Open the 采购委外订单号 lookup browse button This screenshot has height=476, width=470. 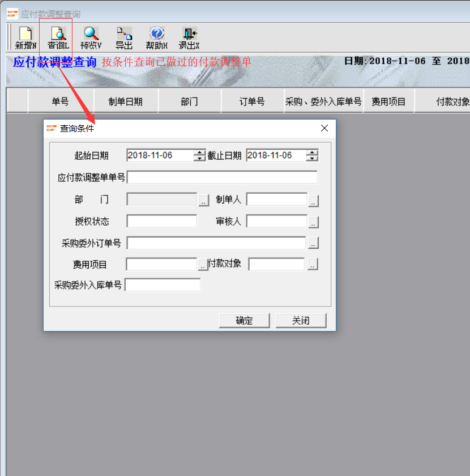pyautogui.click(x=313, y=243)
